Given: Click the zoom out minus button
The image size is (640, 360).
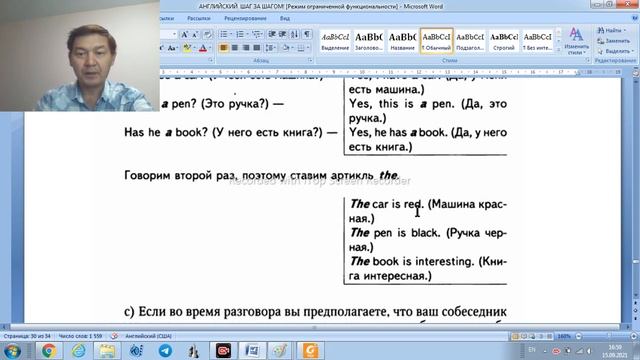Looking at the screenshot, I should [x=578, y=336].
